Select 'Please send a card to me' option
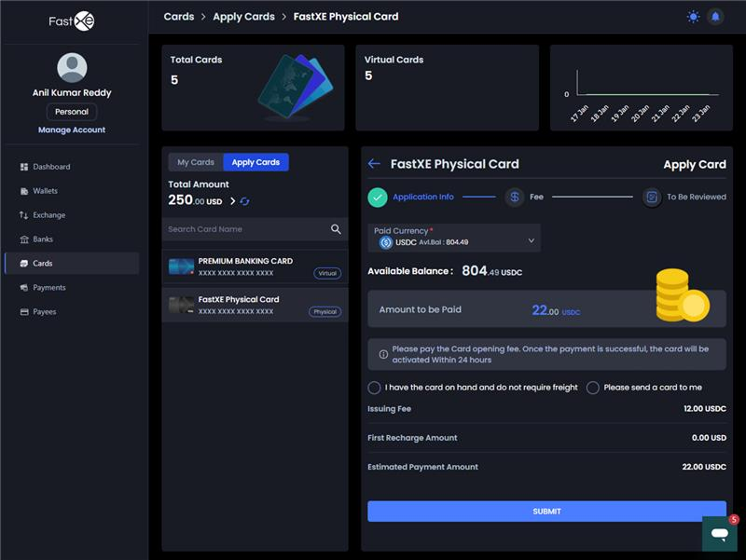This screenshot has width=746, height=560. pyautogui.click(x=593, y=388)
